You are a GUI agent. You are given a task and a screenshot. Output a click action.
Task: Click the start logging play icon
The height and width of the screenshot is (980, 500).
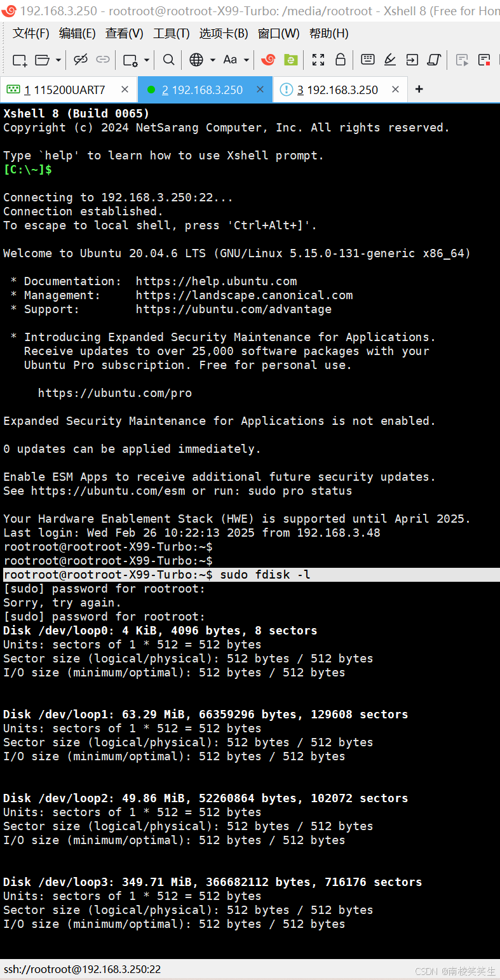coord(462,60)
